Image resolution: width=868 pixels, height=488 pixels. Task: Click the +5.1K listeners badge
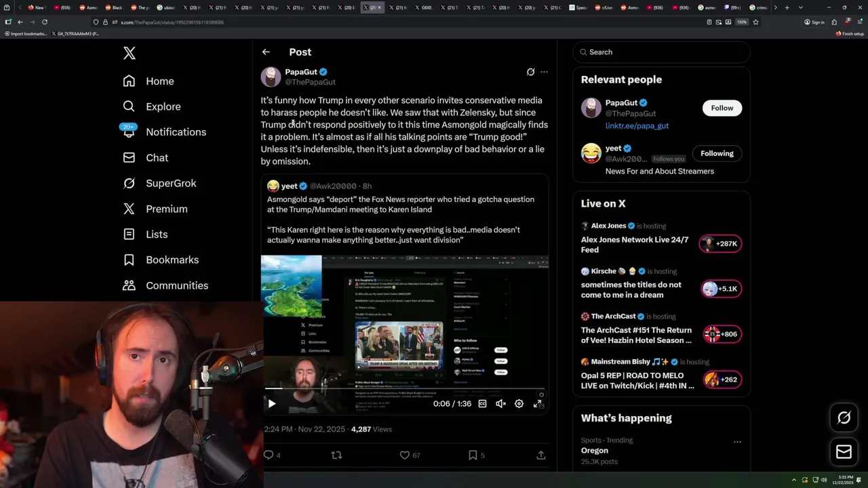click(721, 289)
